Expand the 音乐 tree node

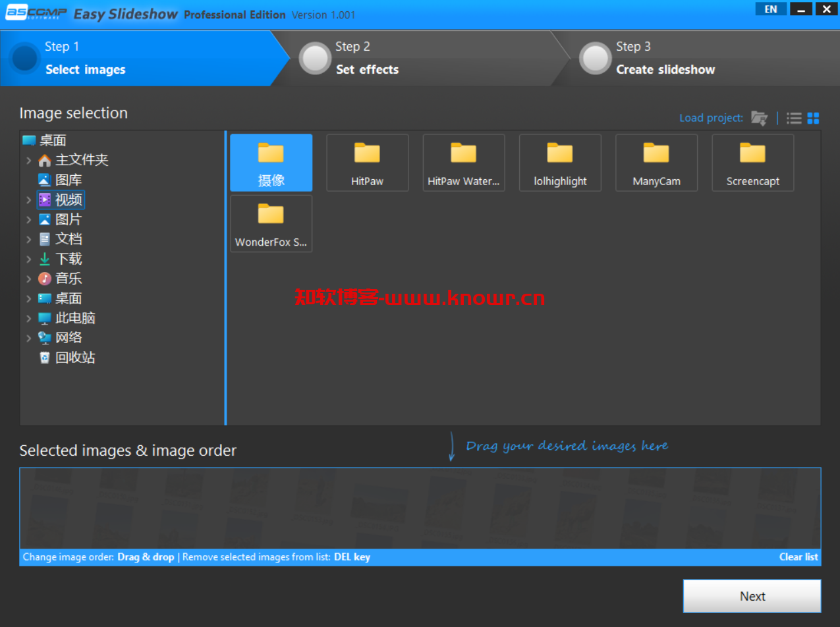pos(28,279)
